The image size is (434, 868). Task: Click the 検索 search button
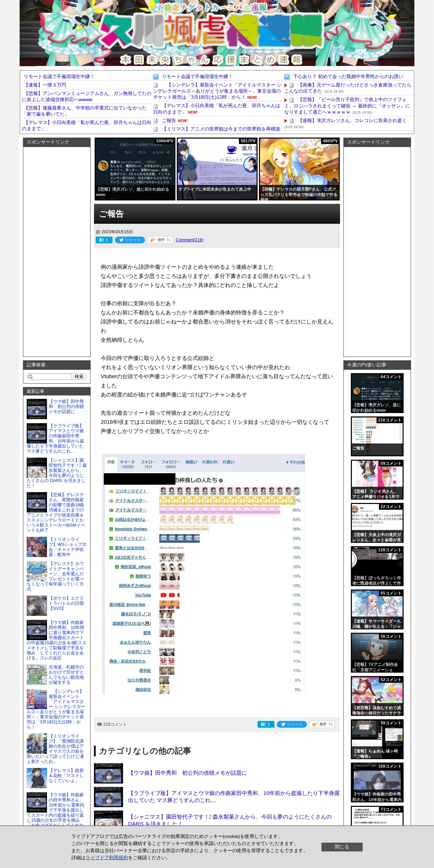(79, 377)
